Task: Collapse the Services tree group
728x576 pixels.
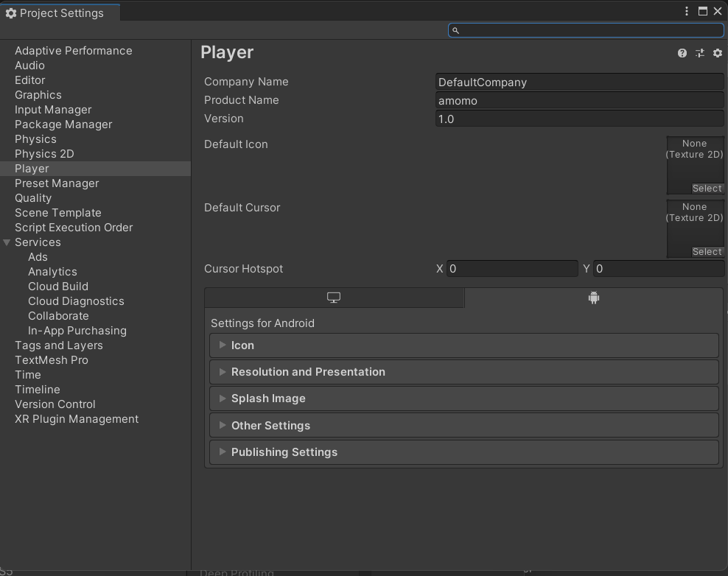Action: click(7, 242)
